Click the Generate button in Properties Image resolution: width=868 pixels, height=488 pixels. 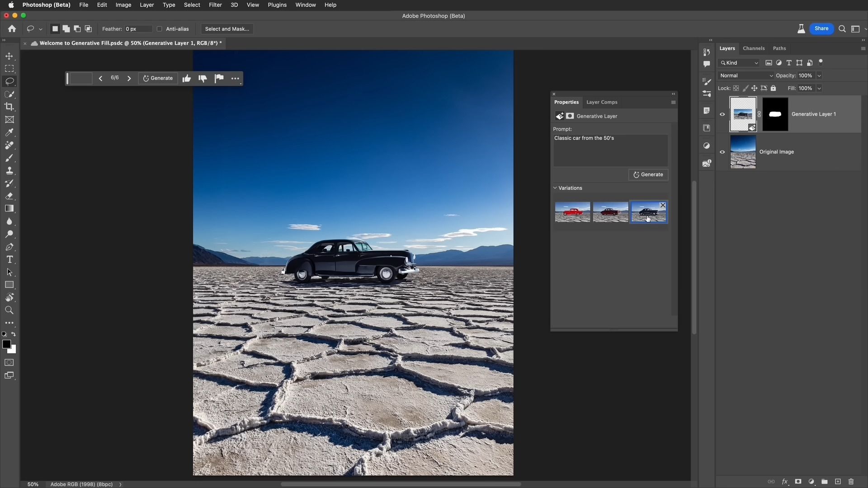[649, 174]
